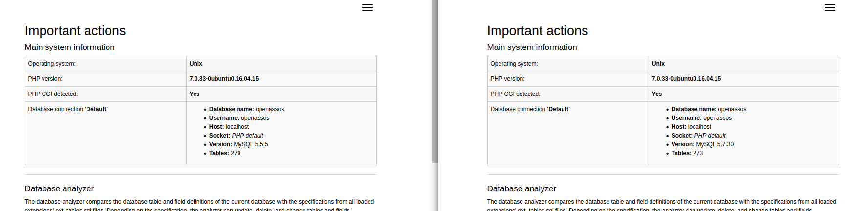868x211 pixels.
Task: Open the hamburger menu in the right pane
Action: (830, 7)
